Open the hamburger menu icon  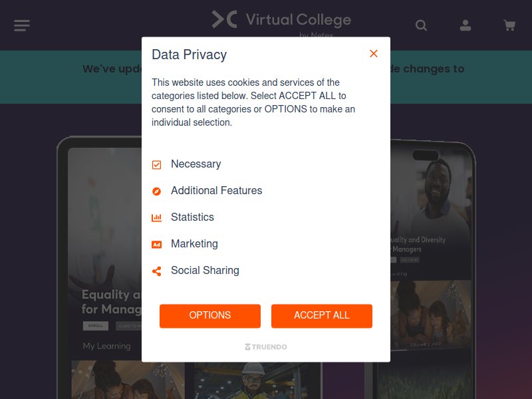[x=22, y=25]
